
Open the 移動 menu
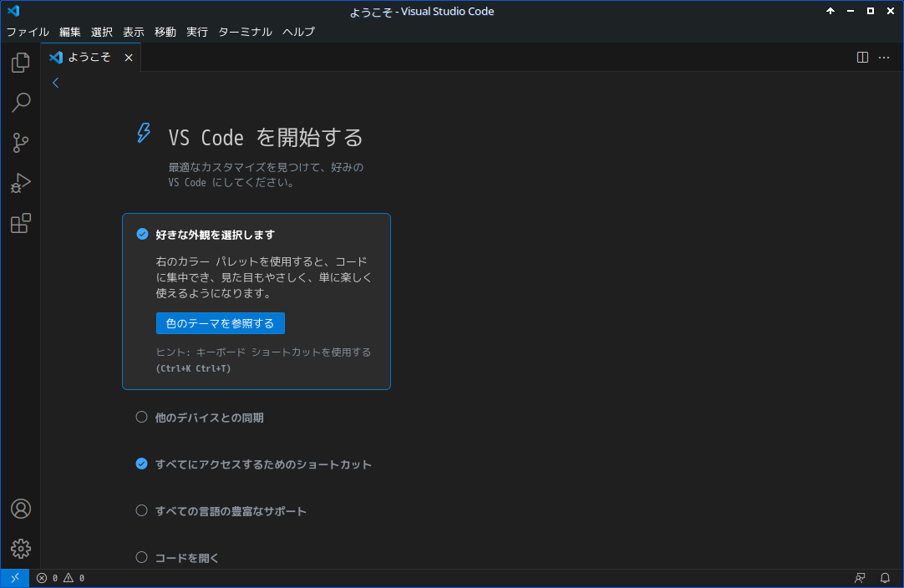click(x=165, y=32)
